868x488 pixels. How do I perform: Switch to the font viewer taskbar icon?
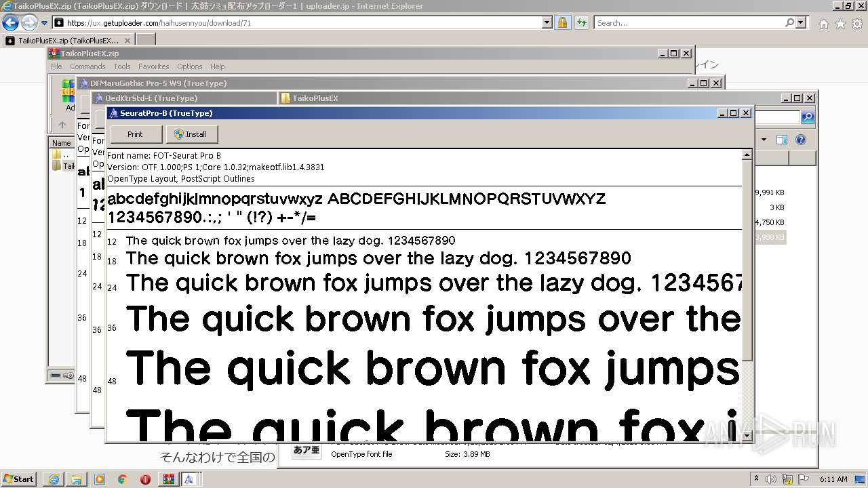click(x=189, y=479)
